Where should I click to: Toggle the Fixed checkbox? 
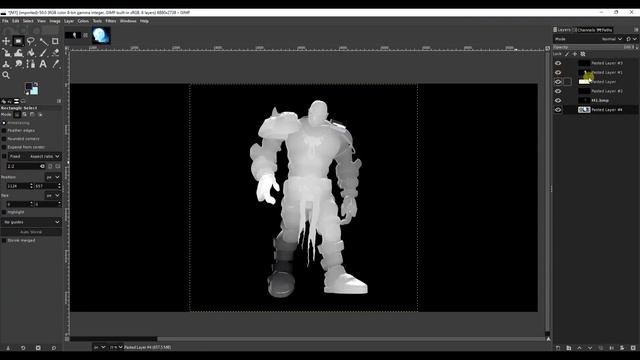[x=4, y=156]
